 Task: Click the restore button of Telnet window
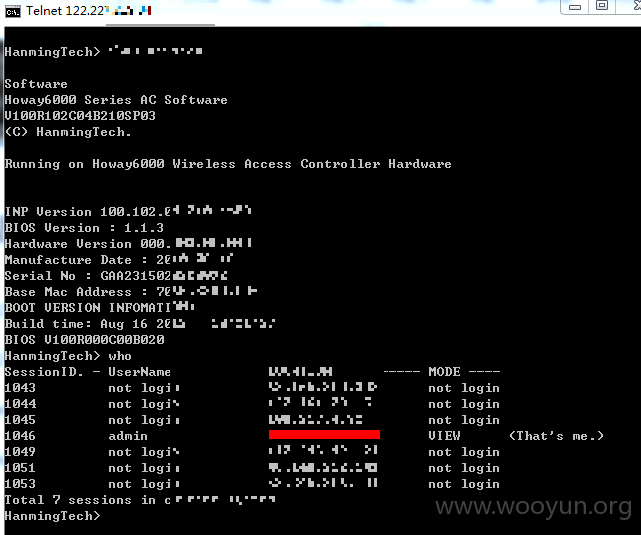(602, 6)
